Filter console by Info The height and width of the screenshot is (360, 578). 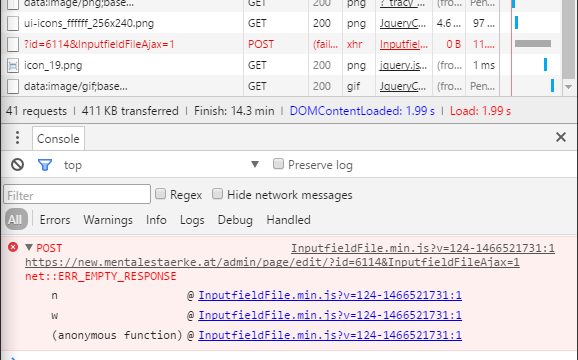coord(156,220)
